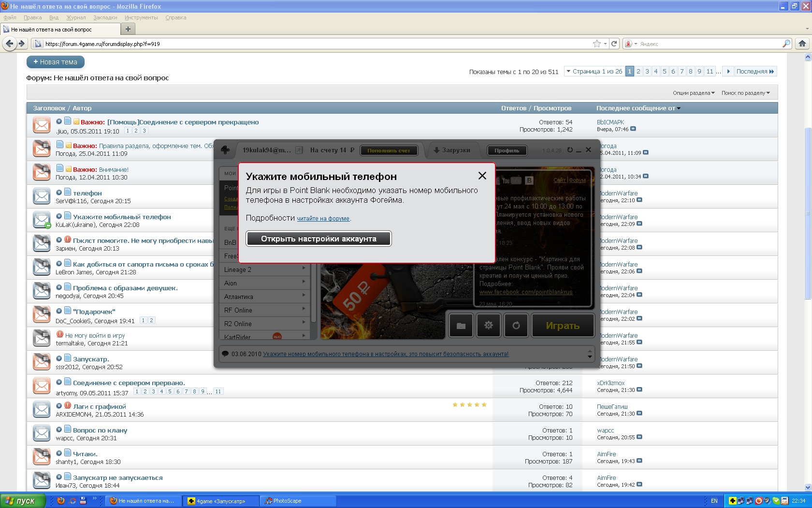This screenshot has height=508, width=812.
Task: Switch to PhotoScape in the taskbar
Action: coord(298,501)
